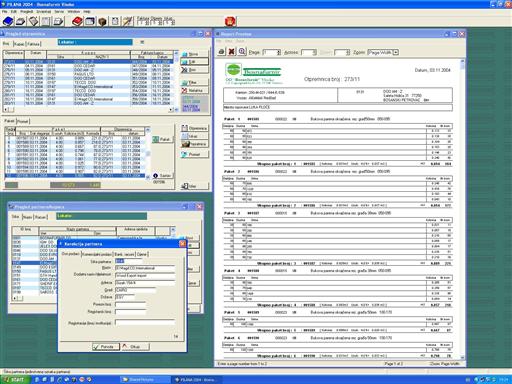This screenshot has height=384, width=512.
Task: Click the Poreski broj input field
Action: (x=130, y=304)
